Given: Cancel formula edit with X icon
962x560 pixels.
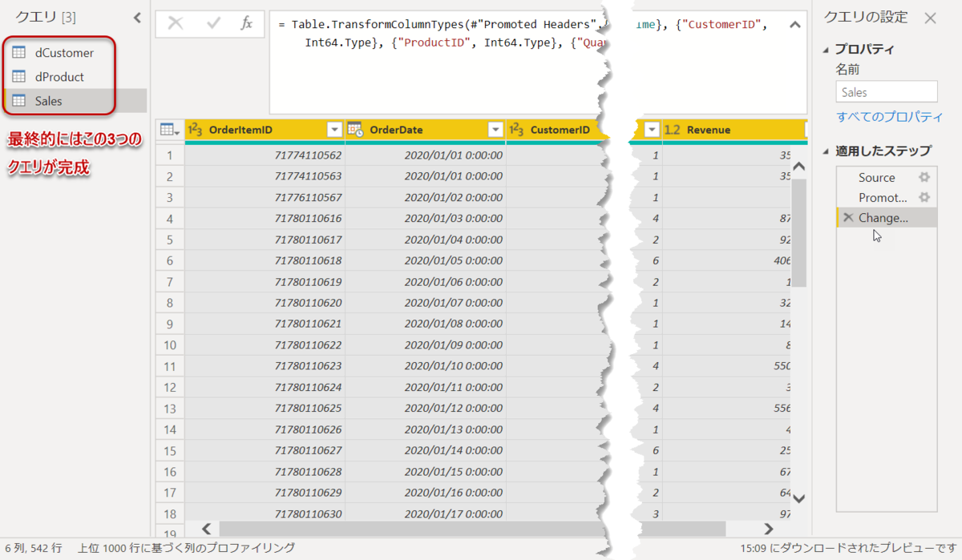Looking at the screenshot, I should click(x=176, y=24).
